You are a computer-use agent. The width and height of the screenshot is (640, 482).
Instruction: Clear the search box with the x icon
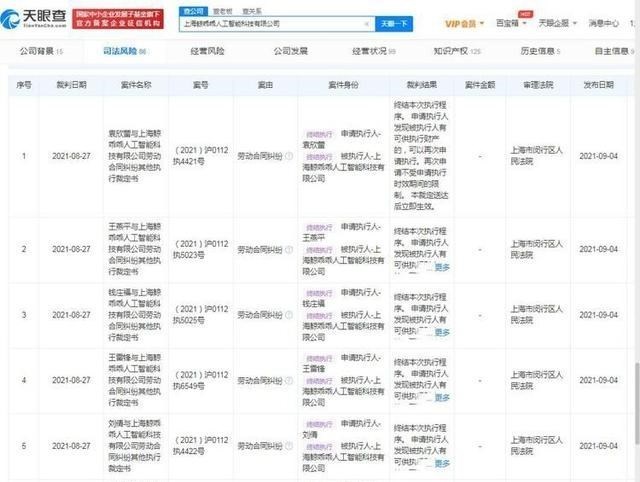[367, 24]
